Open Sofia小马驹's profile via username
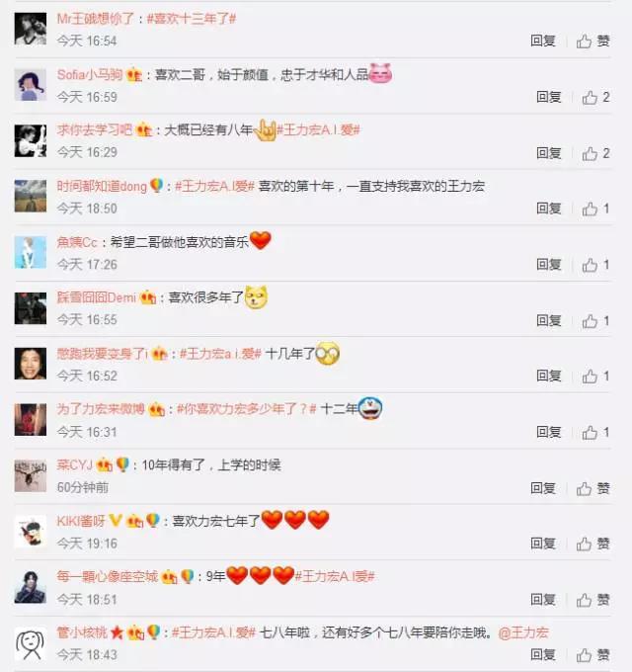Screen dimensions: 632x672 (90, 74)
